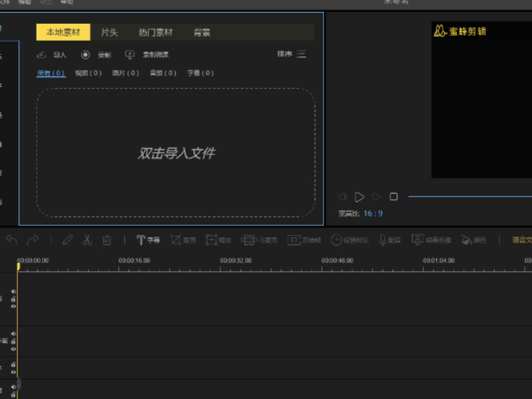Viewport: 532px width, 399px height.
Task: Open the 热门素材 tab
Action: tap(156, 33)
